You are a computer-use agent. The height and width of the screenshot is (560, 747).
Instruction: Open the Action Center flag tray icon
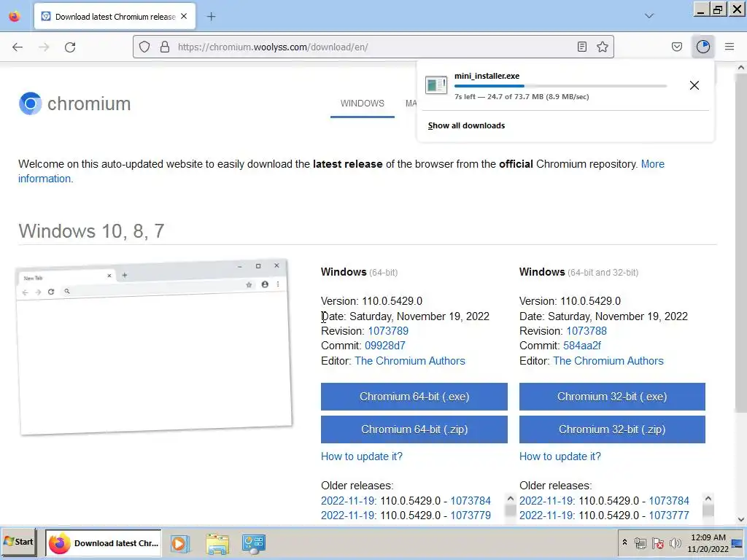(658, 543)
